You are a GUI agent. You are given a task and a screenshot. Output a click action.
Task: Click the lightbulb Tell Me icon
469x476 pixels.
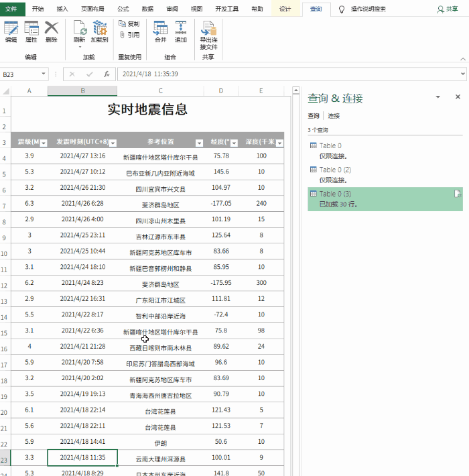[x=342, y=9]
